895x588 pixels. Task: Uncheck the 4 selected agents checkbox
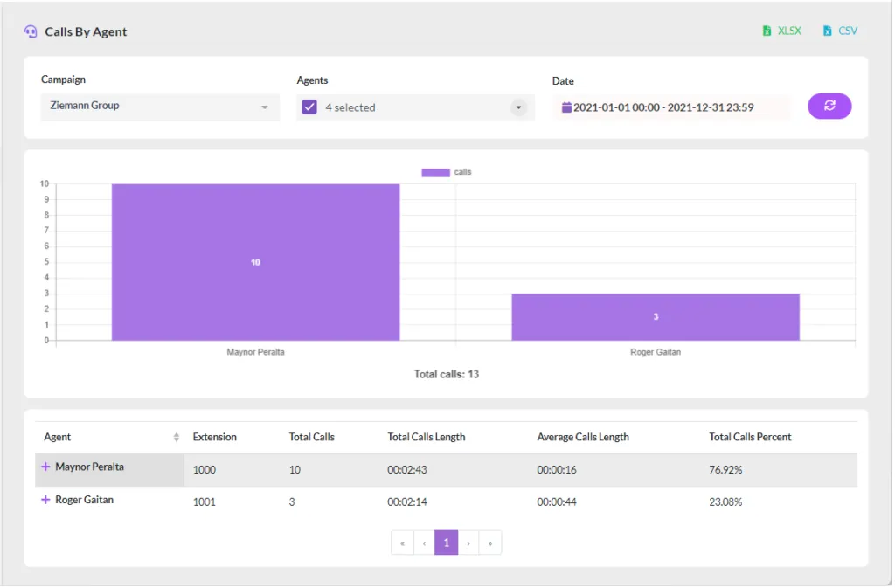tap(309, 107)
